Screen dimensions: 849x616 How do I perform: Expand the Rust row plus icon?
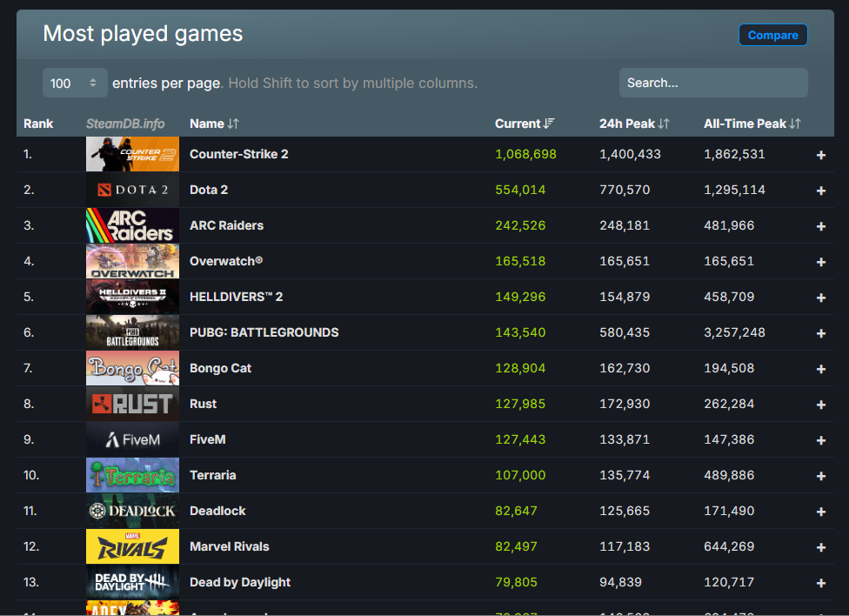point(821,405)
